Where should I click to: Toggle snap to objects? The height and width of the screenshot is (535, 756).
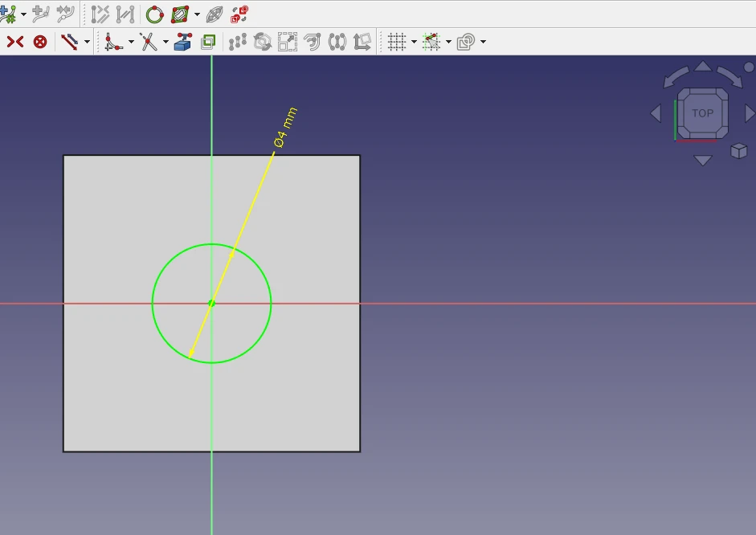[431, 42]
